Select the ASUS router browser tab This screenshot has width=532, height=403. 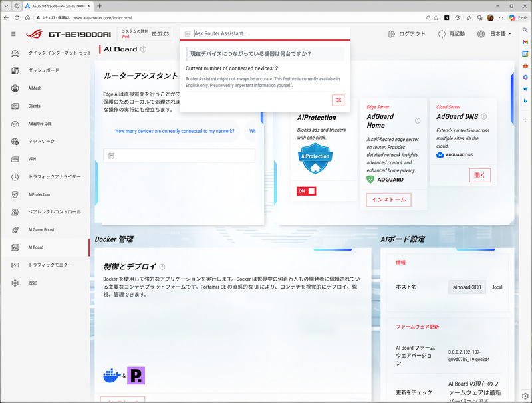59,6
